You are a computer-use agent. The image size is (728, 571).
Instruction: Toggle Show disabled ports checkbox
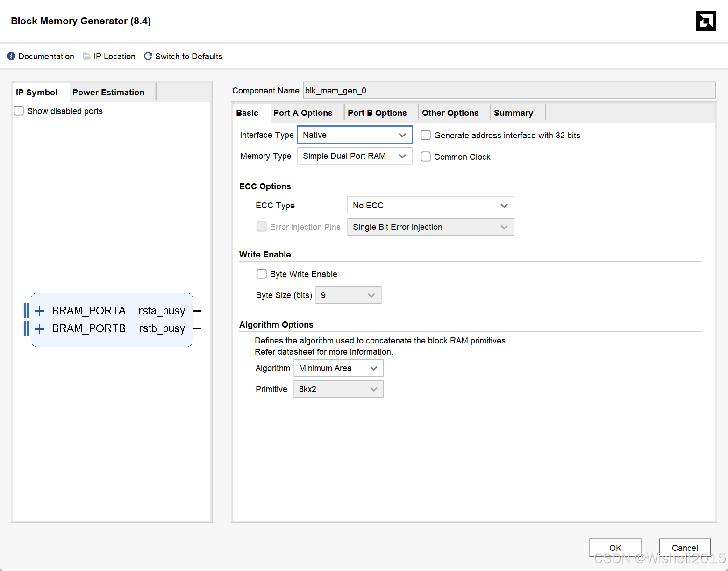[19, 111]
